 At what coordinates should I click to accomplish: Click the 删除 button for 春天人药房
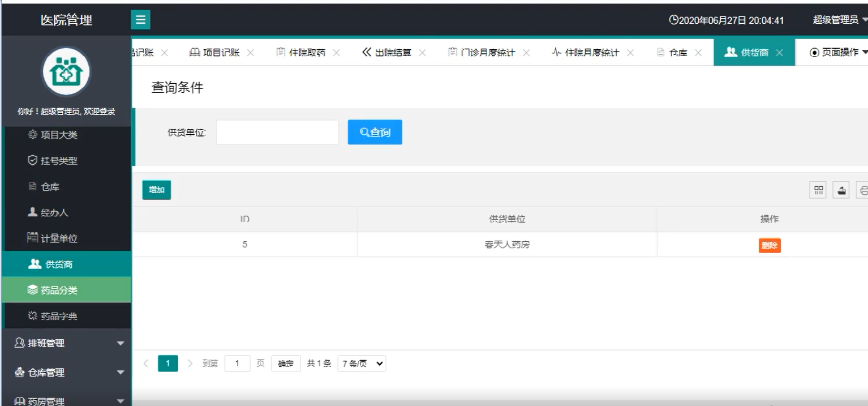[x=770, y=245]
